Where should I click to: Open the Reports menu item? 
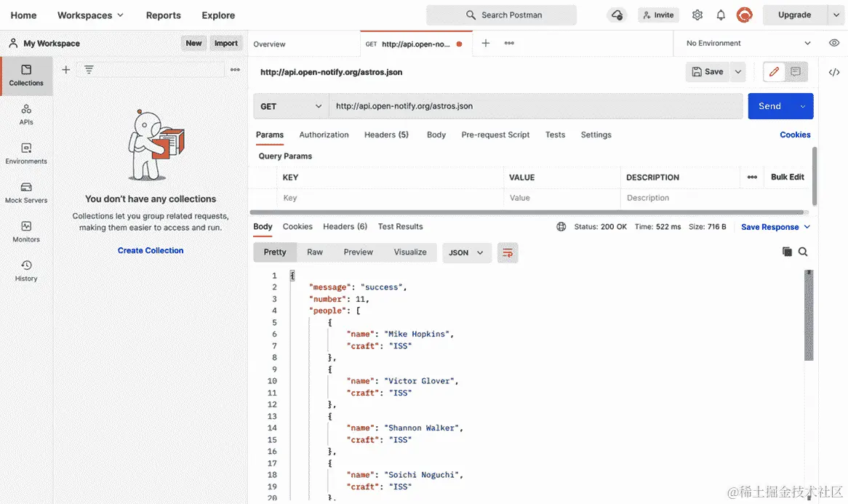click(x=164, y=15)
